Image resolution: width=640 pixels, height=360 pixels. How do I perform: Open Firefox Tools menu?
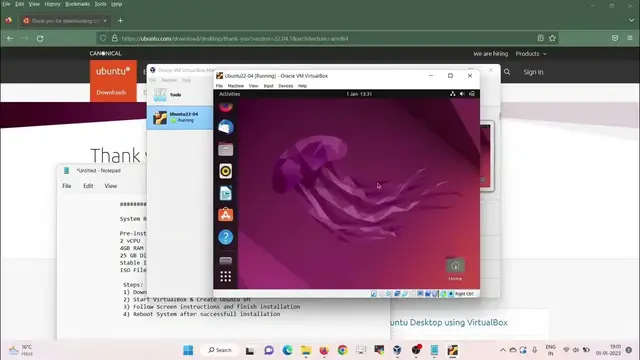coord(100,4)
